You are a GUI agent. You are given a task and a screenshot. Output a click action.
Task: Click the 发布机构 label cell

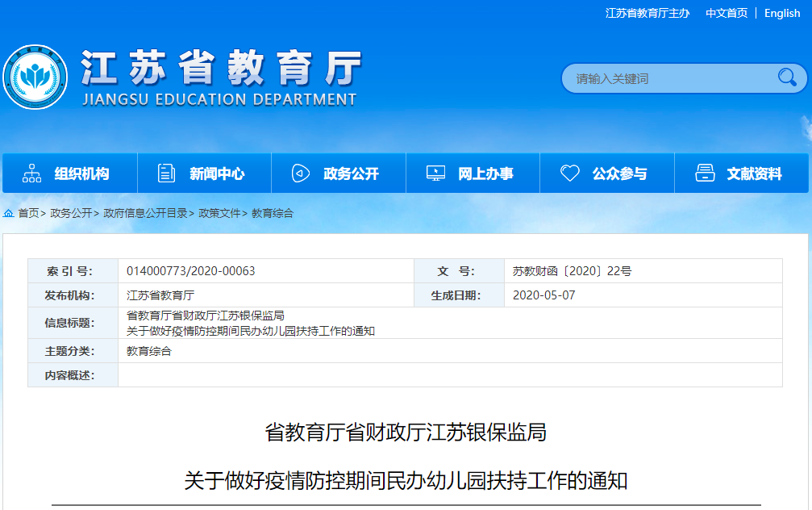point(73,295)
